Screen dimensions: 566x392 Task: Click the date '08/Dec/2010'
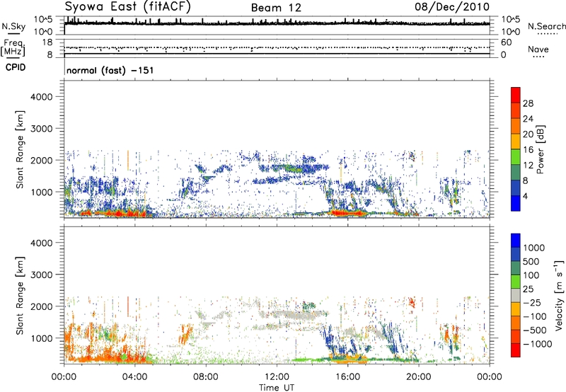pyautogui.click(x=452, y=6)
